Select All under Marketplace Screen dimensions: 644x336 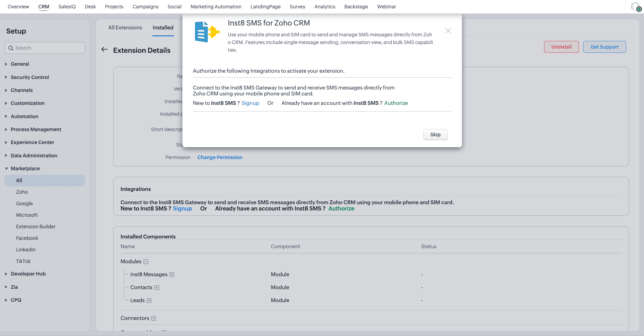tap(45, 180)
